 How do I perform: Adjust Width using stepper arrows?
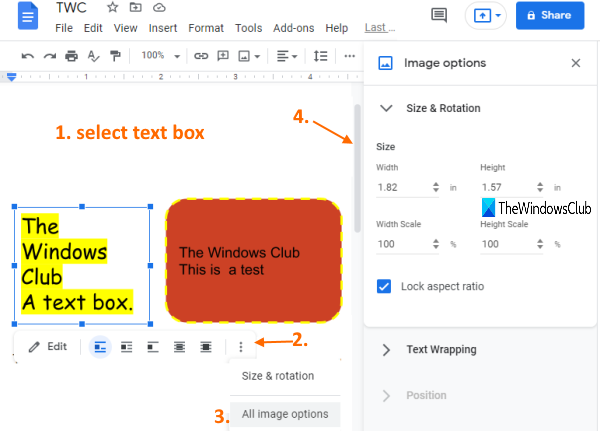pos(436,187)
